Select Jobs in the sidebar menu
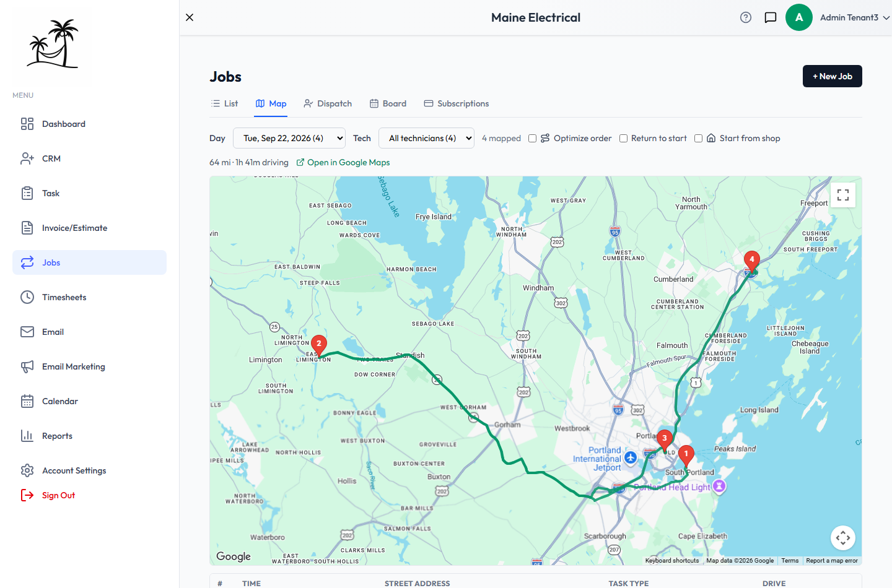 point(89,262)
